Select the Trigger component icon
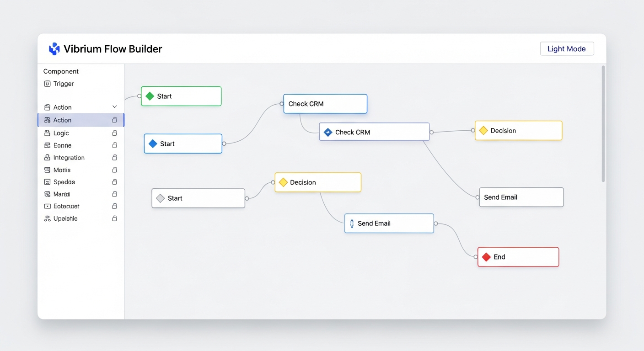 point(47,84)
